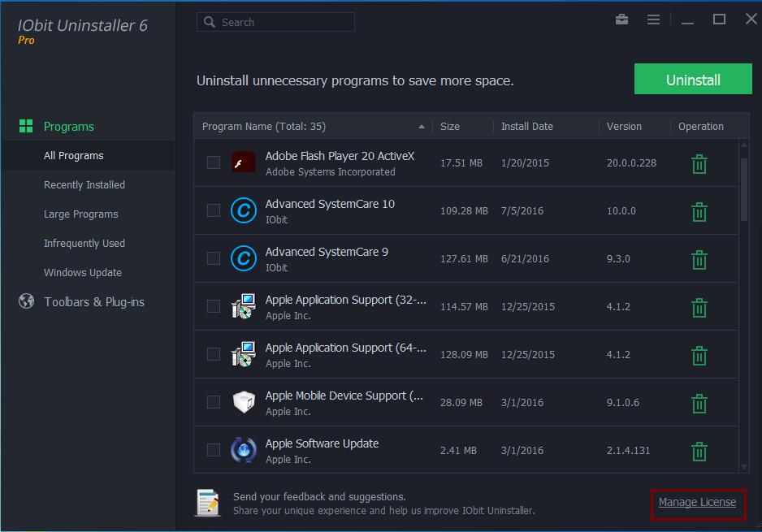Trash icon for Apple Application Support (64-bit)
The image size is (762, 532).
coord(699,356)
